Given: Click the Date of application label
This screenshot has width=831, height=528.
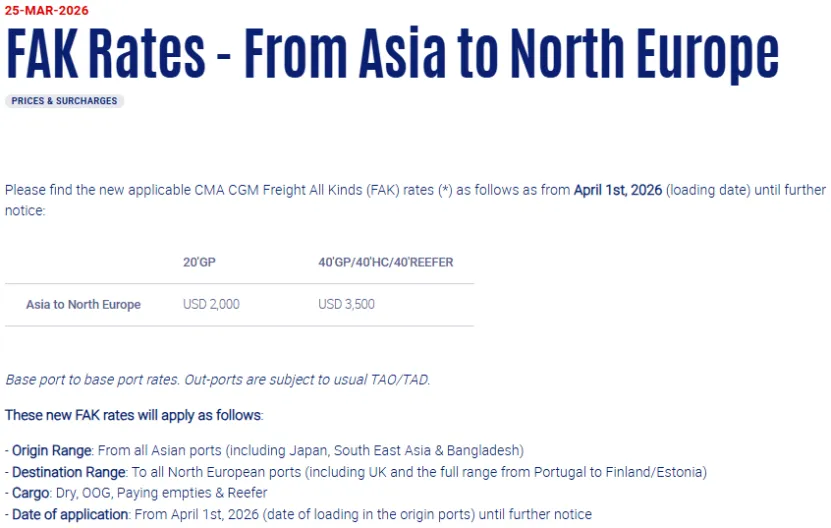Looking at the screenshot, I should (69, 514).
